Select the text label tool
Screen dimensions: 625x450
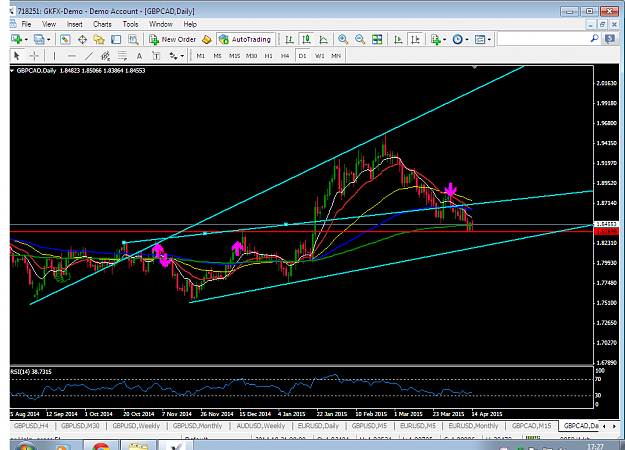pos(156,56)
